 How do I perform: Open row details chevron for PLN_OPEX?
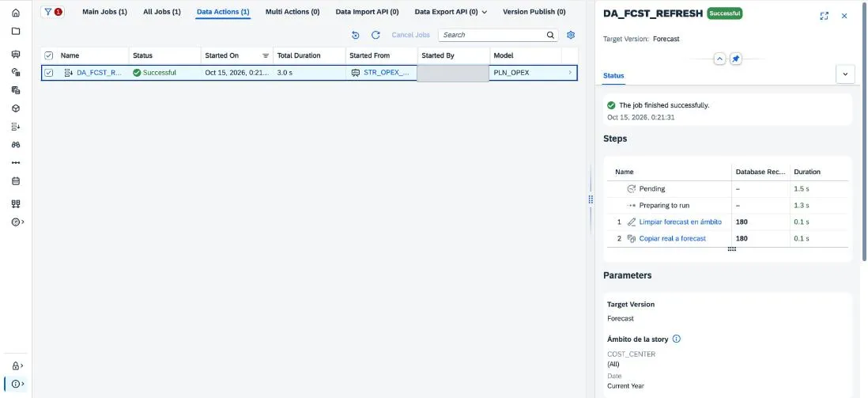point(570,73)
